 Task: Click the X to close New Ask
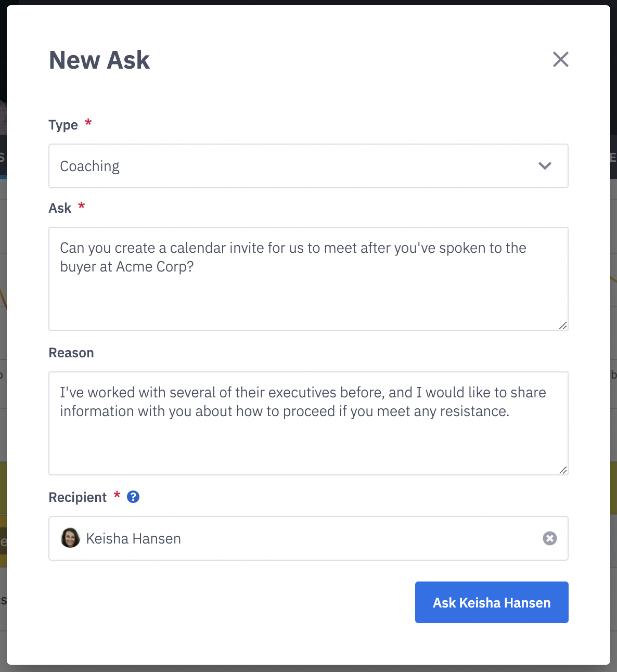point(560,59)
